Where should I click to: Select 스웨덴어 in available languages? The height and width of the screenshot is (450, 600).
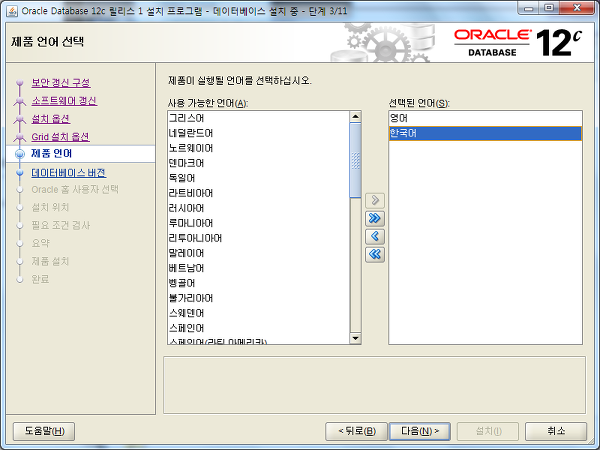pyautogui.click(x=259, y=313)
